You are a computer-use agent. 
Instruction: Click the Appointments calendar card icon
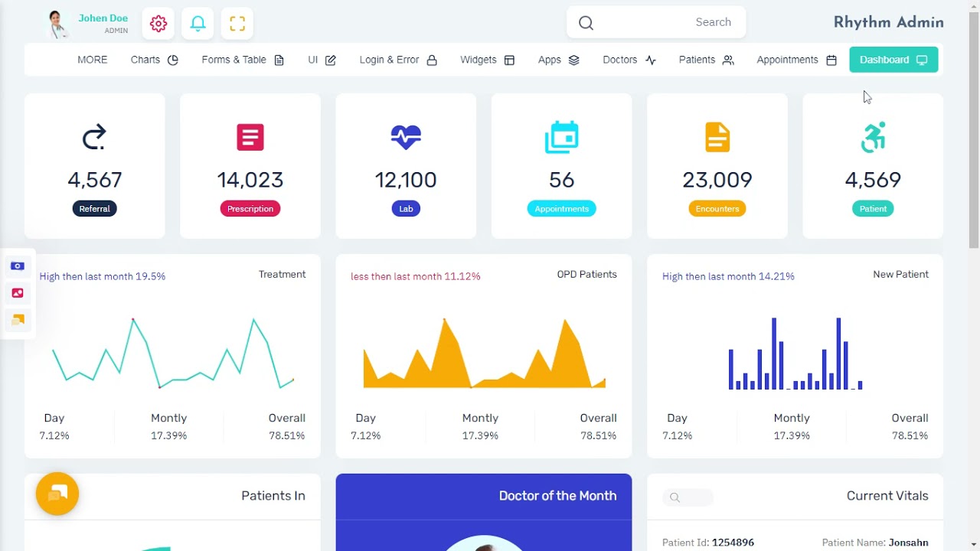(561, 137)
